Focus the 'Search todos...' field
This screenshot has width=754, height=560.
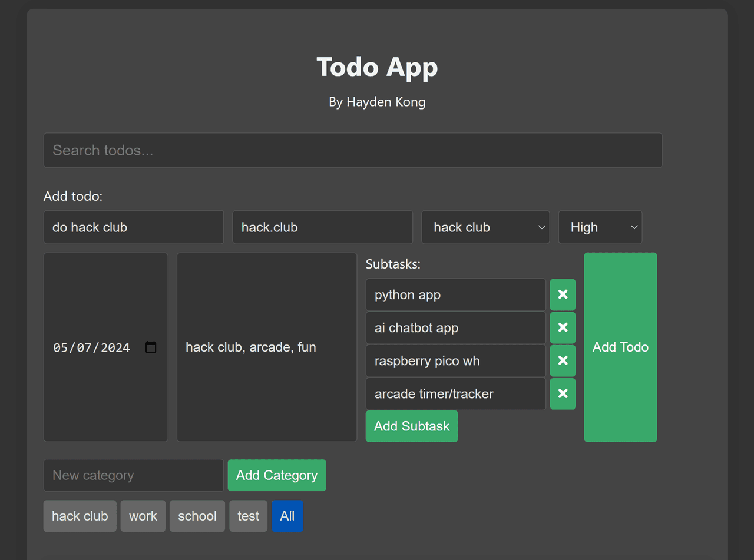pos(352,150)
